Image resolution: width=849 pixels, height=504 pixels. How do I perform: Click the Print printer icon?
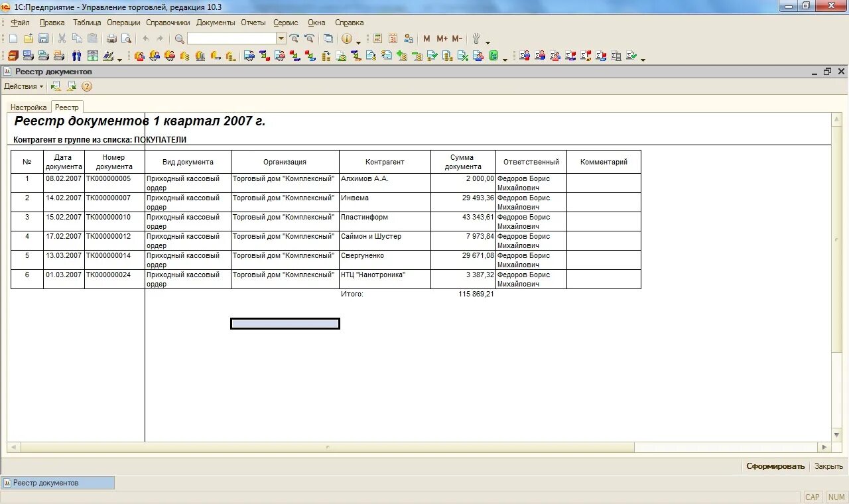point(111,39)
